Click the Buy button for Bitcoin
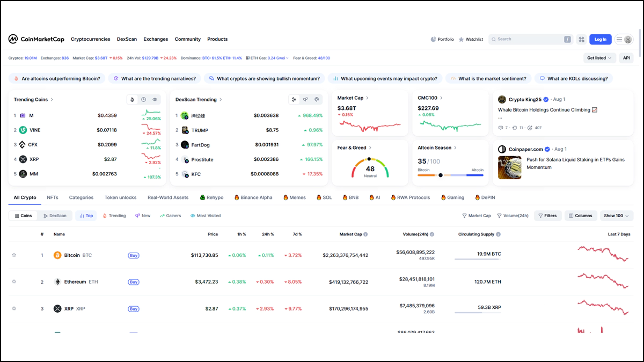Viewport: 644px width, 362px height. (x=134, y=255)
